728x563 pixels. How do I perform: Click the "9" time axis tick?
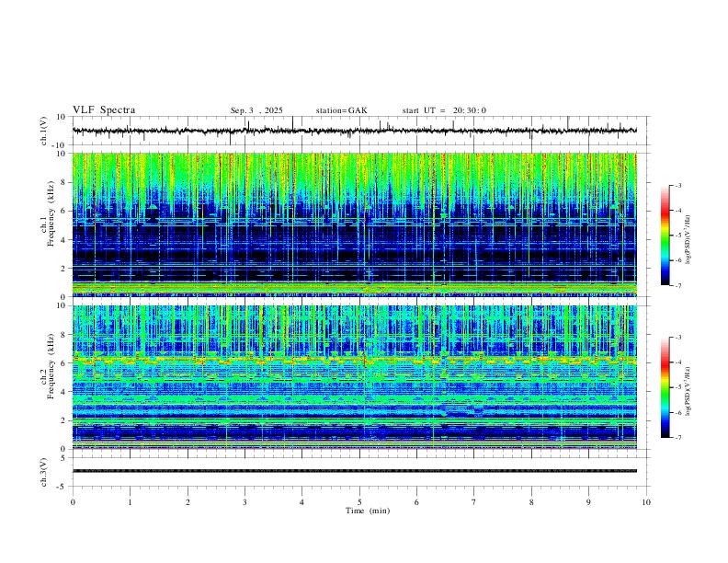click(588, 502)
